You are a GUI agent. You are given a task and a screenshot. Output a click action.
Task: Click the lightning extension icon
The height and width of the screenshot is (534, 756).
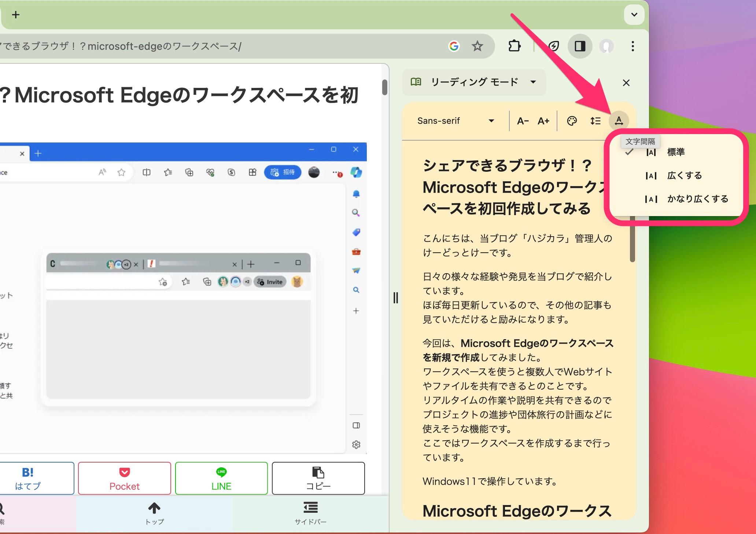(x=554, y=46)
